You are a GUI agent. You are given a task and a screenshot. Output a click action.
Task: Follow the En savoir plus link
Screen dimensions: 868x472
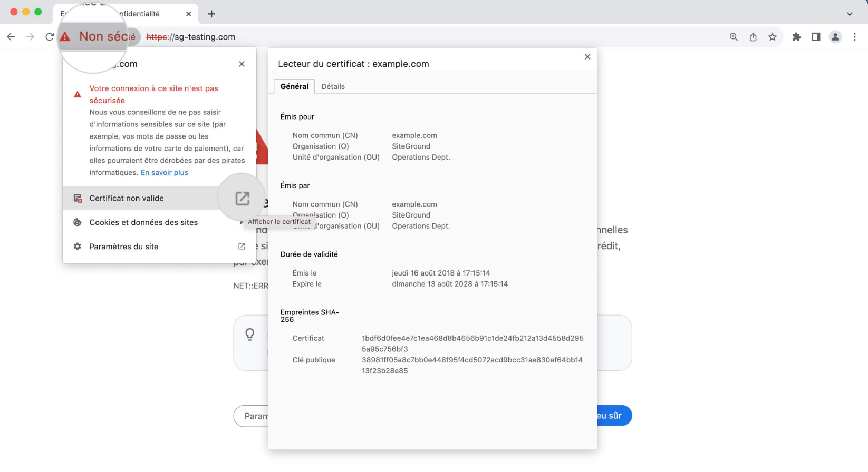click(165, 172)
